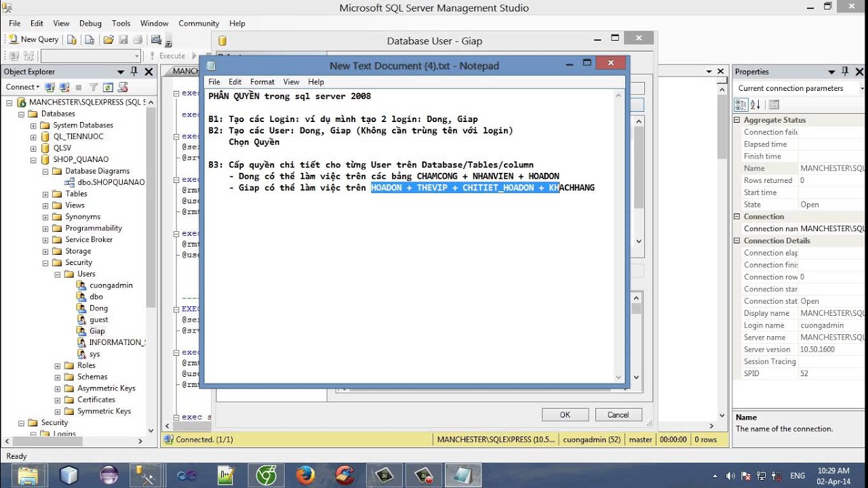Open the SSMS Debug menu
The image size is (868, 488).
coord(90,23)
